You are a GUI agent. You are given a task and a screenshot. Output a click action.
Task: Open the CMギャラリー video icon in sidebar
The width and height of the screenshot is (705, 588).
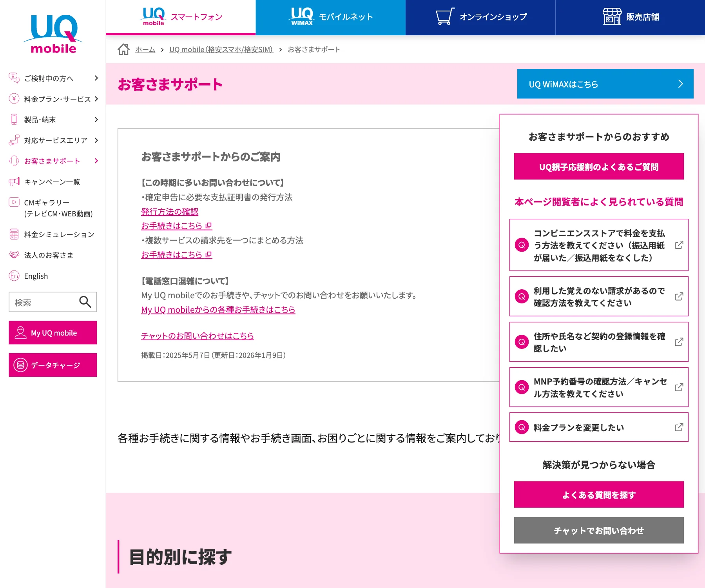[14, 202]
